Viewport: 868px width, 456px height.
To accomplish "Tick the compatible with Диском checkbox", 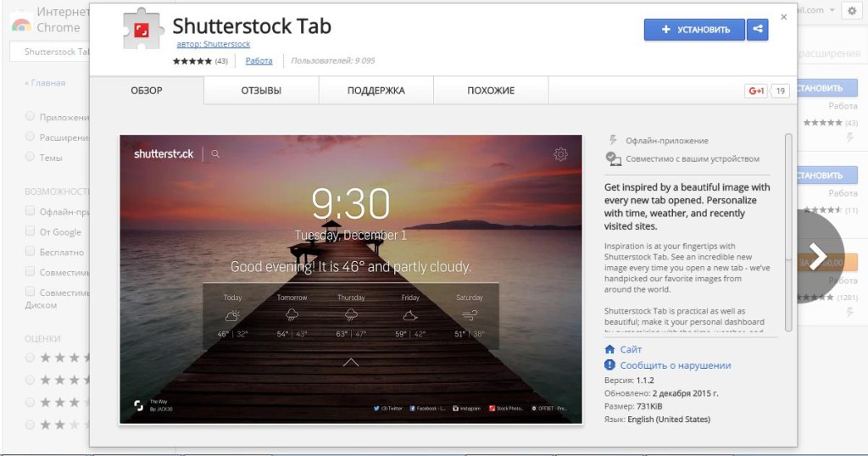I will pyautogui.click(x=30, y=292).
